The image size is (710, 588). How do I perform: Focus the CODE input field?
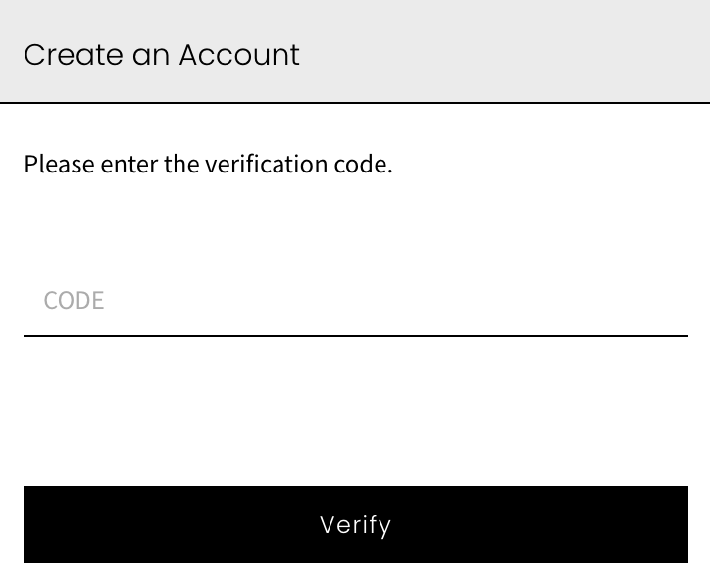(x=355, y=301)
